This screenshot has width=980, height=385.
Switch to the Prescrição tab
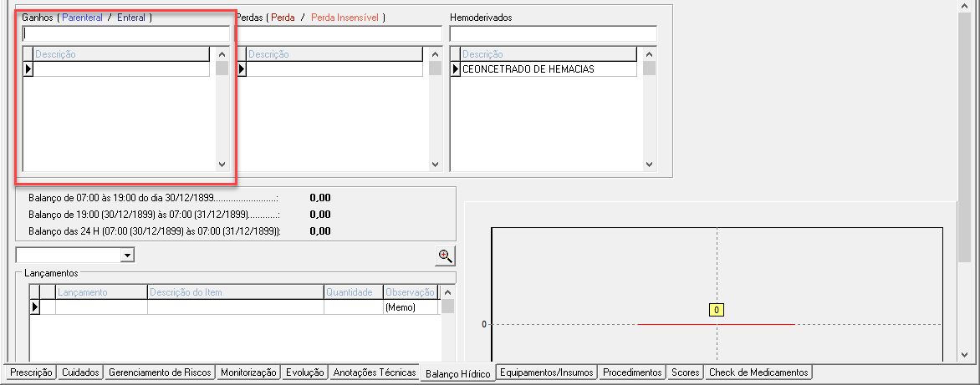click(31, 372)
